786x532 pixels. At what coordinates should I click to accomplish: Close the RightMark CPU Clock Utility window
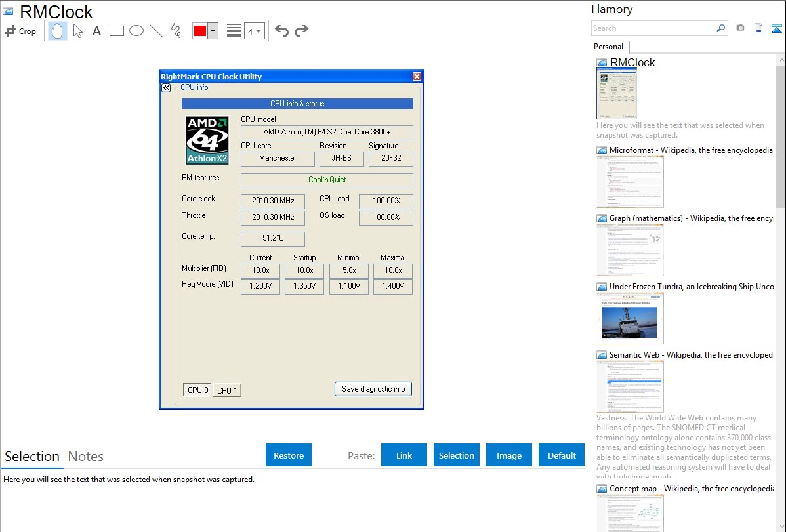(x=417, y=76)
